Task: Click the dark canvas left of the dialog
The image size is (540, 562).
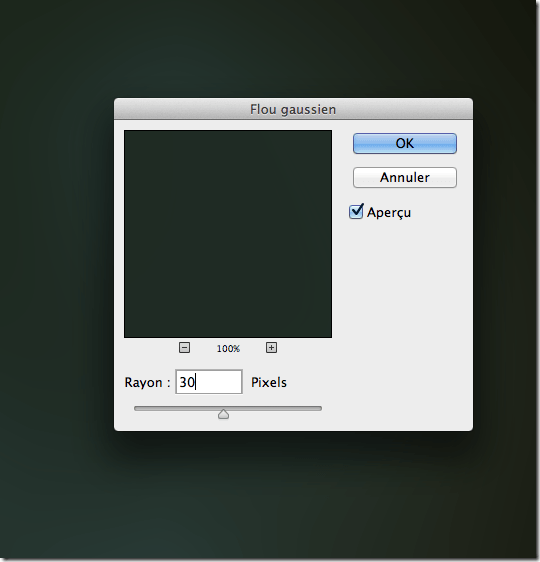Action: [57, 265]
